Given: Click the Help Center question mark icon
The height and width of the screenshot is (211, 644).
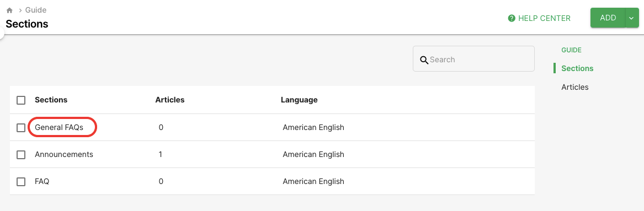Looking at the screenshot, I should pos(512,18).
